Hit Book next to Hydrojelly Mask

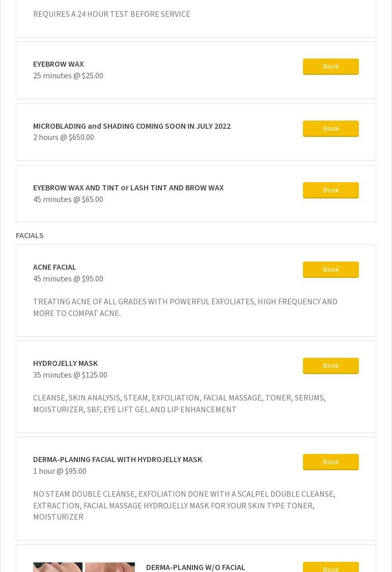click(330, 365)
